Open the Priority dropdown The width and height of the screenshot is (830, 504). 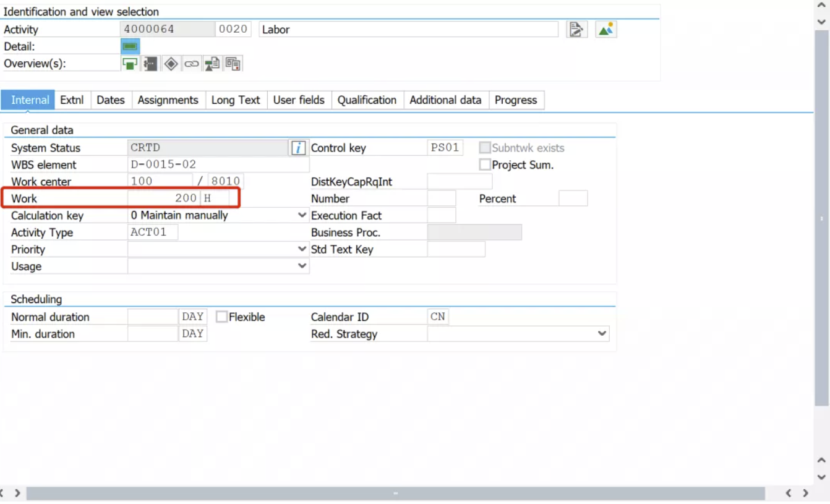pyautogui.click(x=302, y=249)
